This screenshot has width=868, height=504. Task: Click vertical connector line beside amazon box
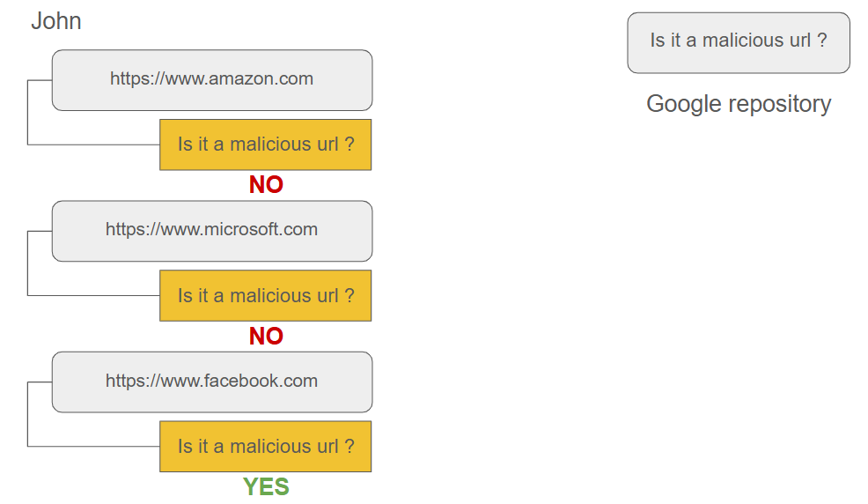click(27, 113)
